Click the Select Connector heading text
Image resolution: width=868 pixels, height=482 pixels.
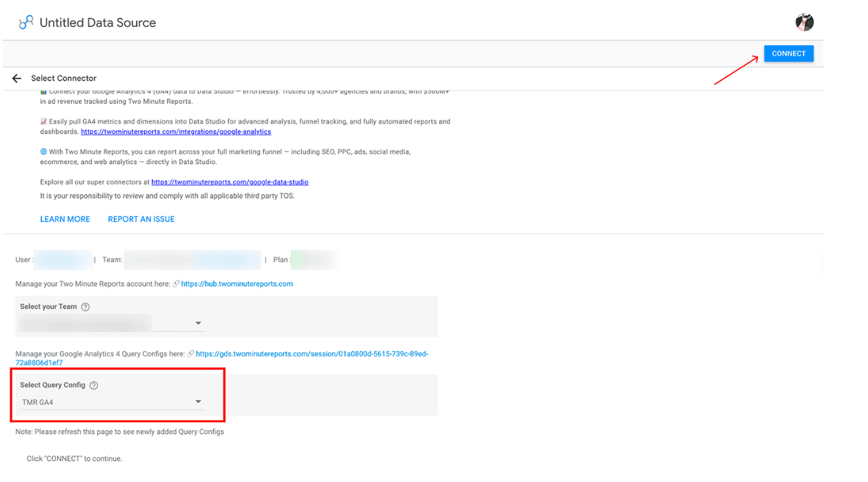tap(64, 79)
